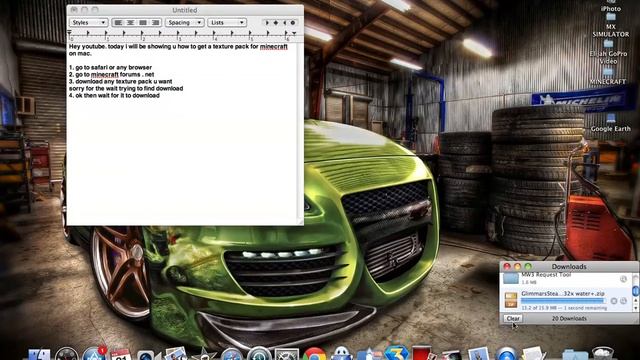This screenshot has width=640, height=360.
Task: Close the Downloads window with red button
Action: (507, 267)
